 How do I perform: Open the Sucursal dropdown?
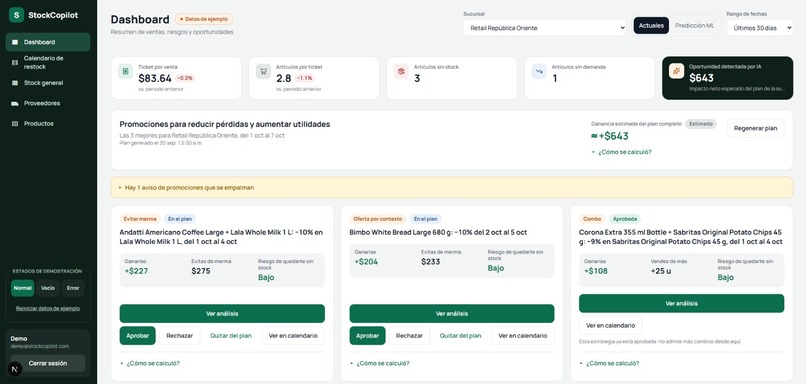pos(545,28)
